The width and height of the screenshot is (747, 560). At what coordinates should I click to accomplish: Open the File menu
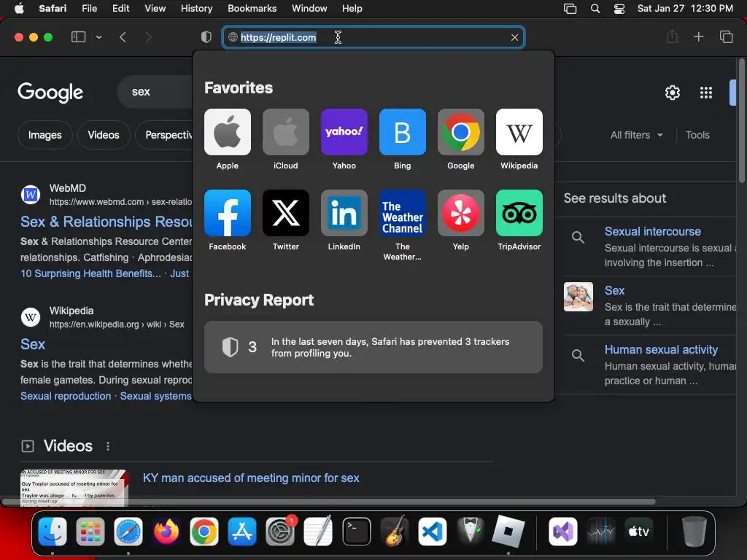tap(89, 8)
